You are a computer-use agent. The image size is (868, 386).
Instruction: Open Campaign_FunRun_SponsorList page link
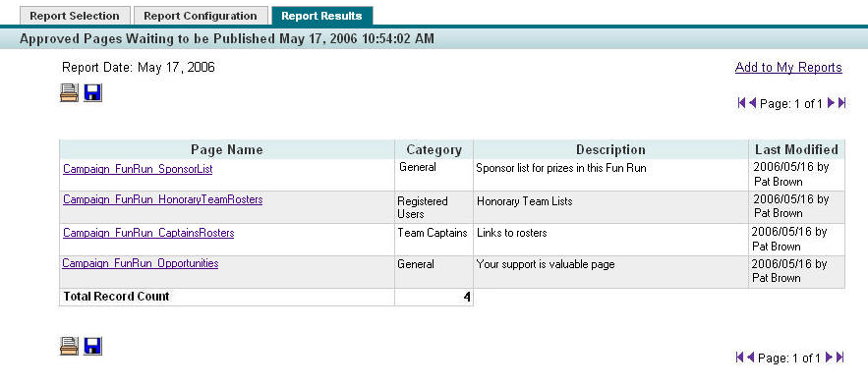click(x=138, y=169)
